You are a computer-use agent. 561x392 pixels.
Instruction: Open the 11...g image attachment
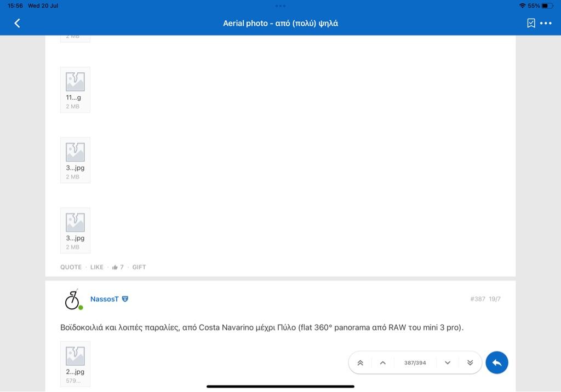tap(75, 89)
